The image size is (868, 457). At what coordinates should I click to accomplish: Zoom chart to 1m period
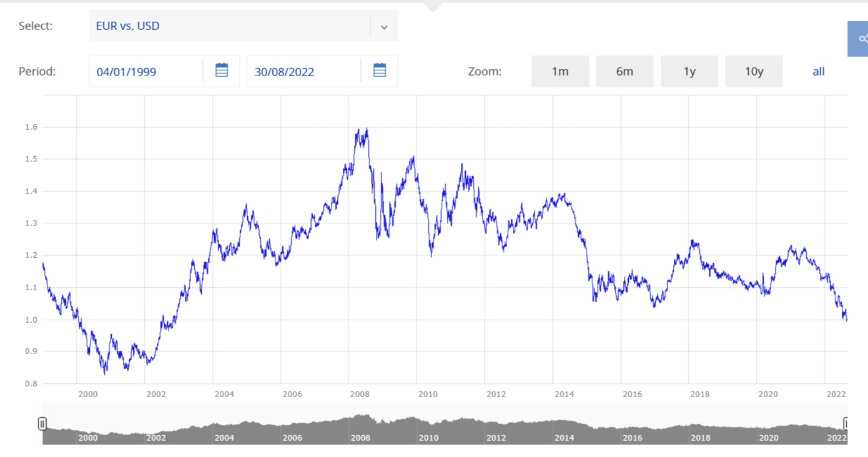tap(560, 71)
